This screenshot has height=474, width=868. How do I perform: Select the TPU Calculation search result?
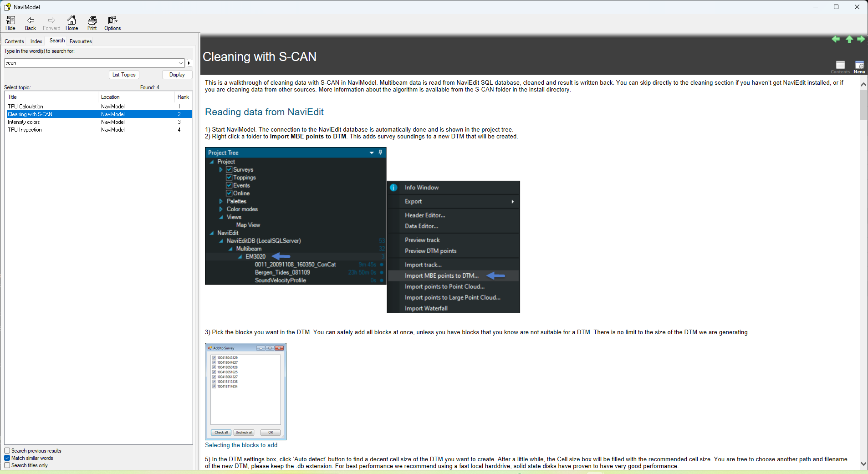99,107
